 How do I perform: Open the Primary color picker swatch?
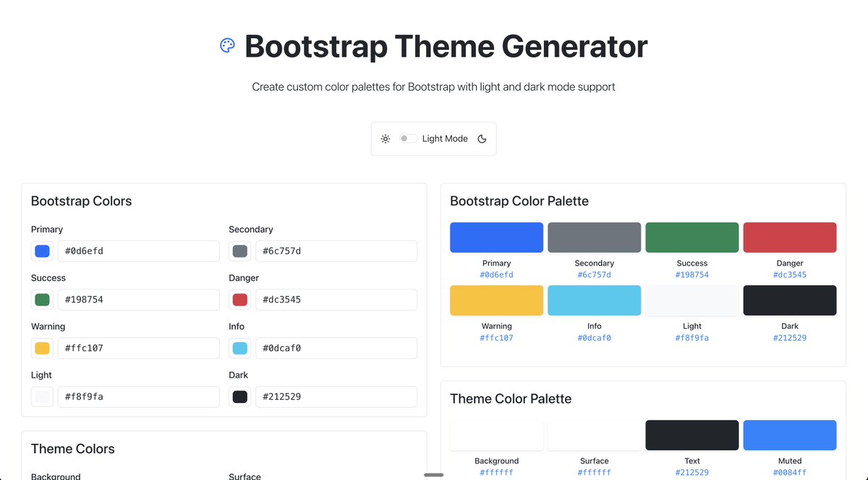42,251
